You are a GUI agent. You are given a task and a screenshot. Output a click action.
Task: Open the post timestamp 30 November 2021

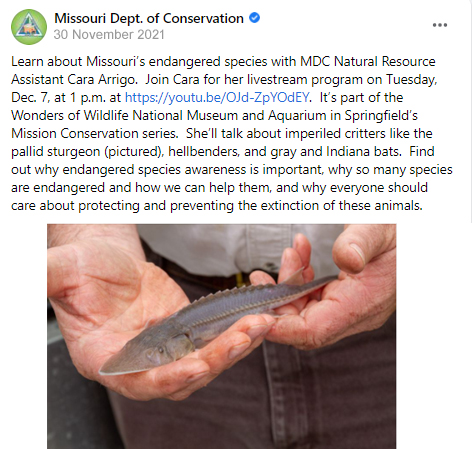[109, 35]
